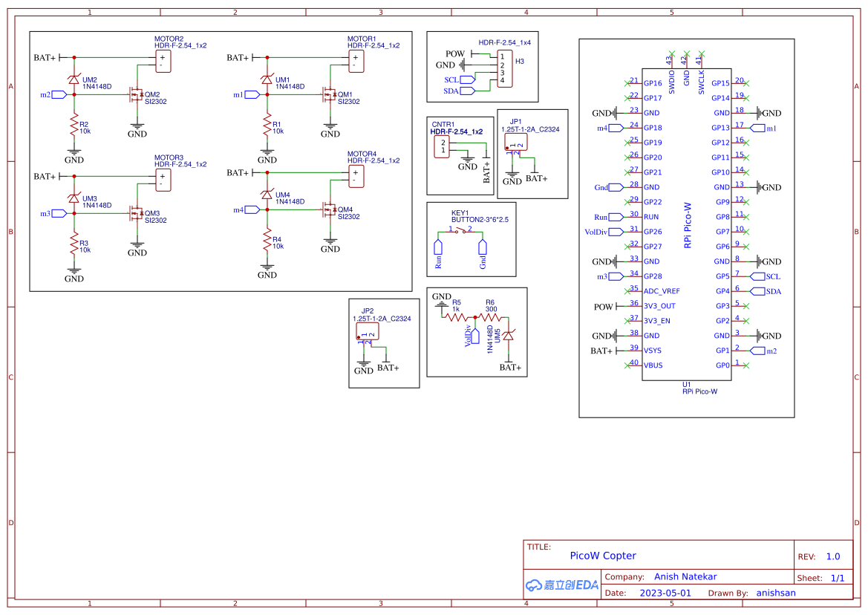Click the EDA logo in title block
This screenshot has width=868, height=615.
(x=562, y=585)
